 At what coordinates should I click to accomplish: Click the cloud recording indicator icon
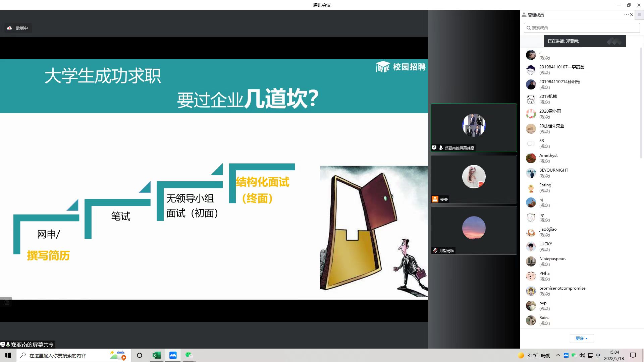9,28
